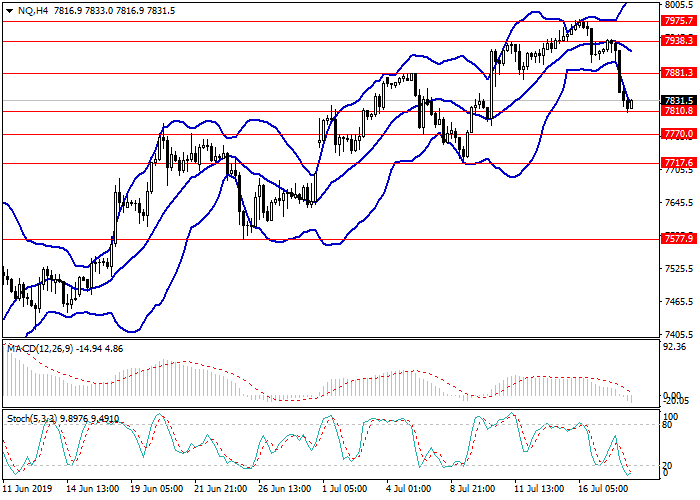Click the 11 Jun 2019 date on time axis
700x500 pixels.
click(x=28, y=490)
